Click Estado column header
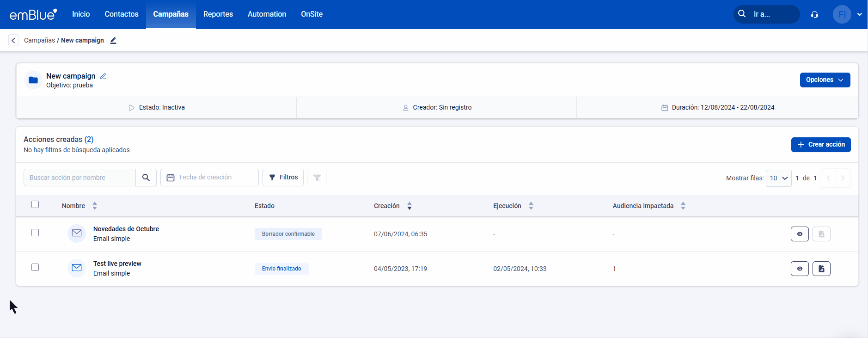The height and width of the screenshot is (338, 868). [x=264, y=206]
